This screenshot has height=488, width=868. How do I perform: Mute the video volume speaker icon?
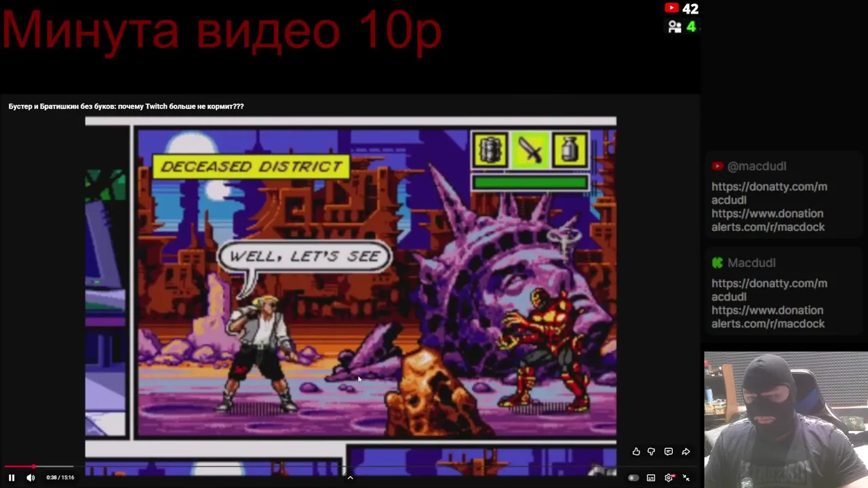click(x=31, y=478)
